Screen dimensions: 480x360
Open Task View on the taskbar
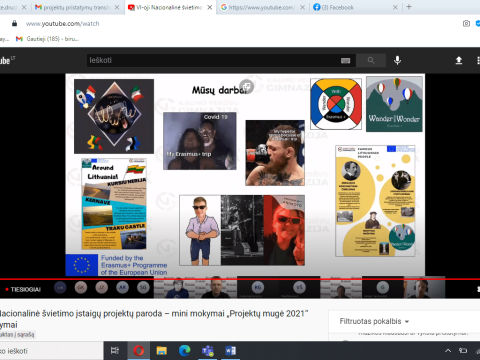pyautogui.click(x=115, y=350)
